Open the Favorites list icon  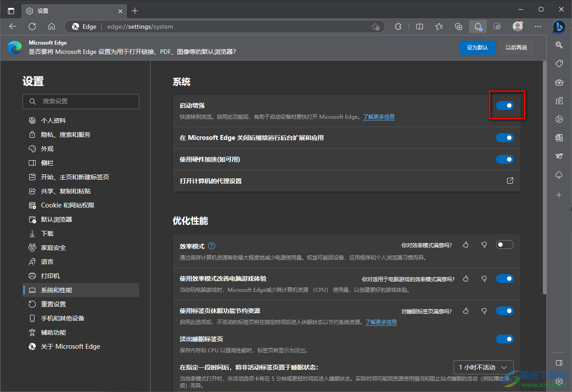click(x=439, y=26)
